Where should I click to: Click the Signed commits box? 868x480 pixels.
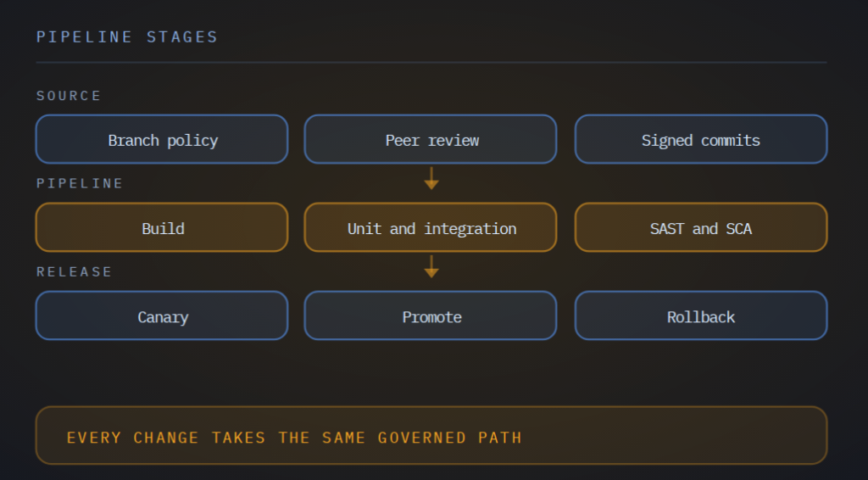[701, 139]
